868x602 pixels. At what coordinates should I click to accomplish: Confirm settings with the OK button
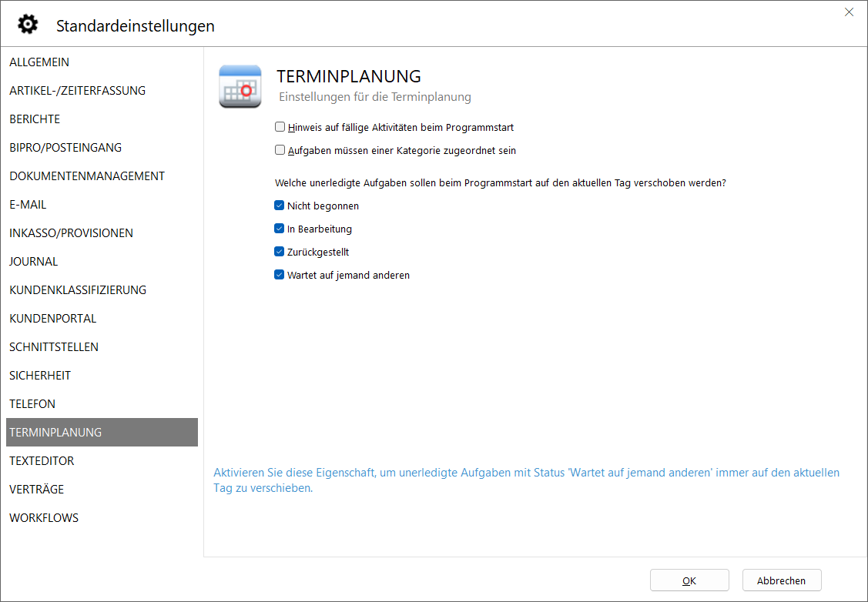tap(689, 580)
